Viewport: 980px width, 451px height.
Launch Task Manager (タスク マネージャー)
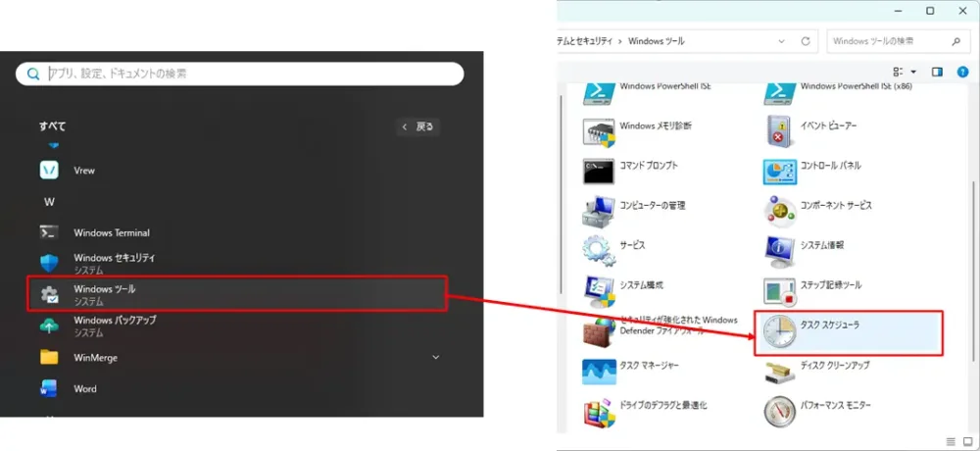(x=599, y=371)
